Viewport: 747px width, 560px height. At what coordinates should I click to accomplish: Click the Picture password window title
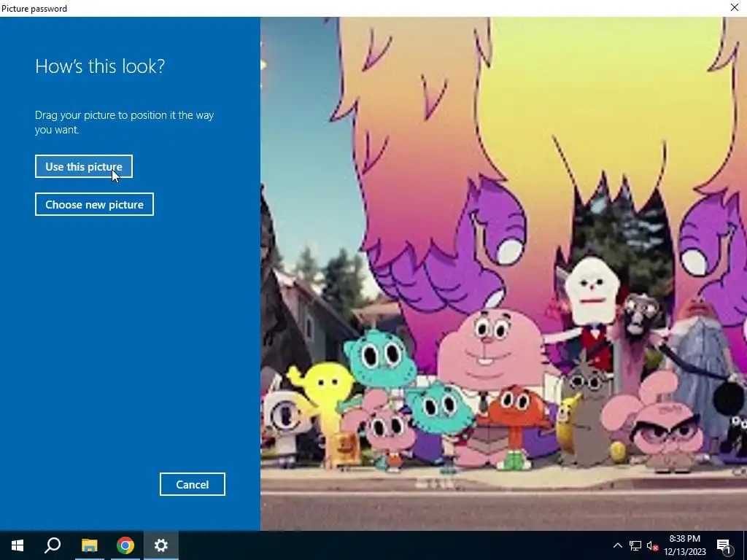pos(34,9)
